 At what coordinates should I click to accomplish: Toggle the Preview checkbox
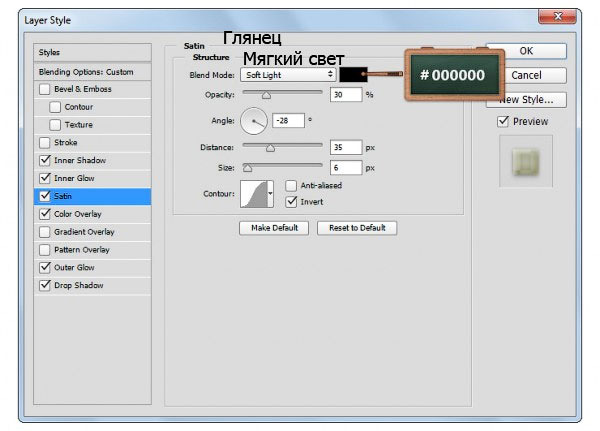coord(503,122)
